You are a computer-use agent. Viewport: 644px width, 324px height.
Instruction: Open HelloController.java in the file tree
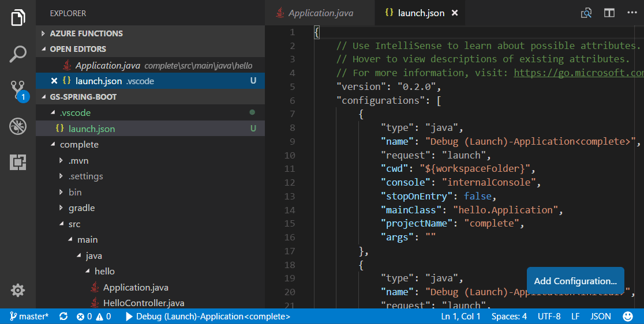(x=144, y=303)
